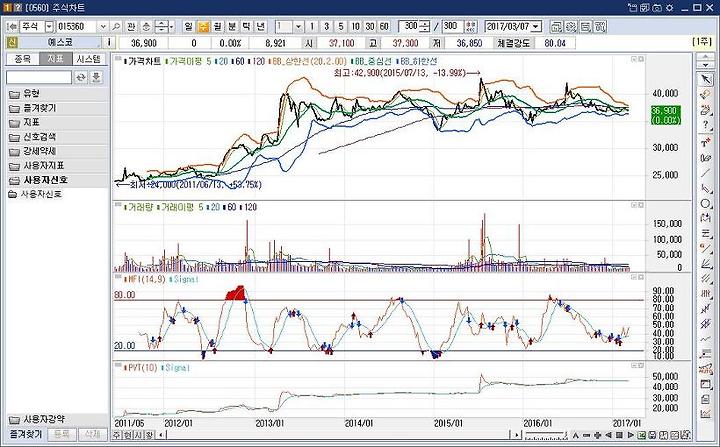Click the 등록 button at panel bottom
720x447 pixels.
62,434
